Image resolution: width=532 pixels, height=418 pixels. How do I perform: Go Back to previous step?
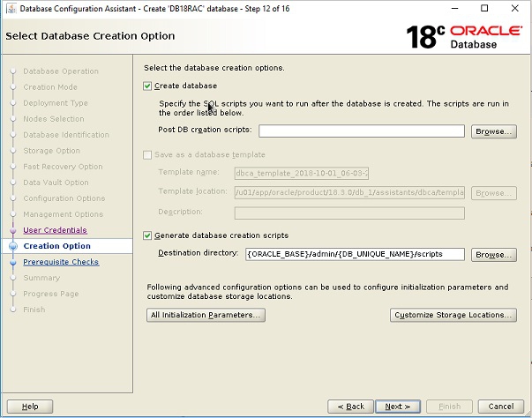[350, 407]
